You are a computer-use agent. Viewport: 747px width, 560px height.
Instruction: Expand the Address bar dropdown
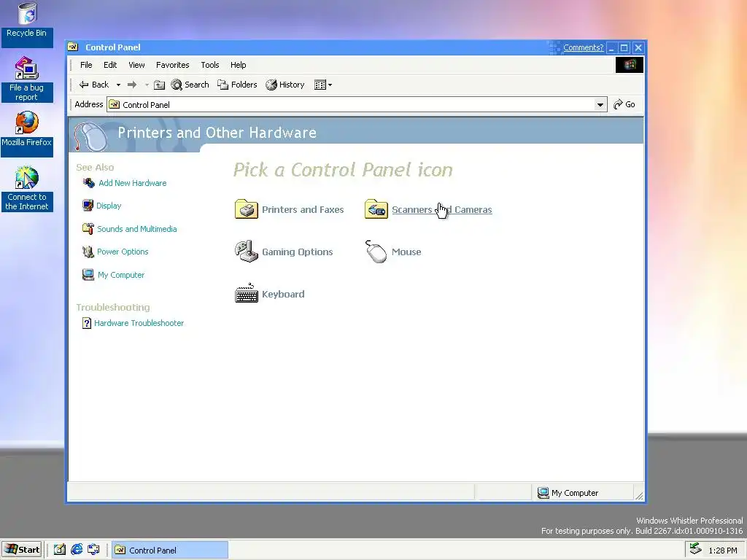pyautogui.click(x=600, y=105)
